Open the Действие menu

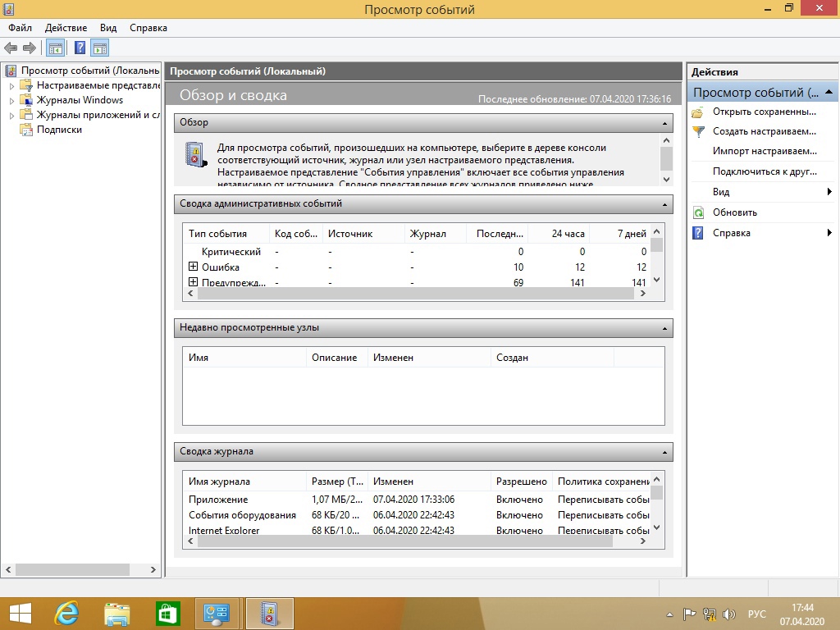pyautogui.click(x=66, y=28)
